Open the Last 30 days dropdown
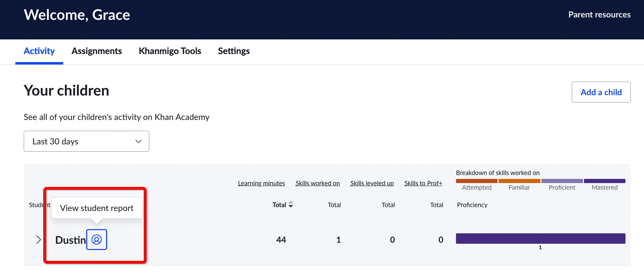Viewport: 644px width, 272px height. point(87,141)
